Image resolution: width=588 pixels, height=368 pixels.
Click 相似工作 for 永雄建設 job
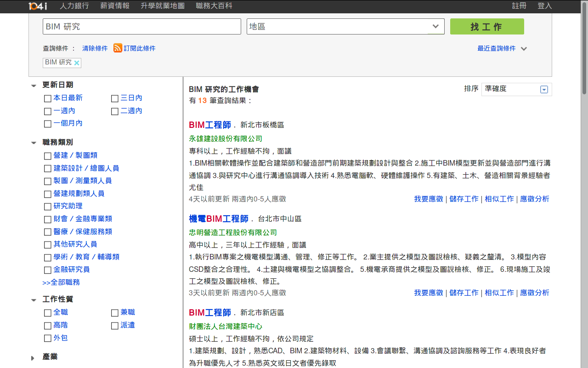(x=499, y=199)
